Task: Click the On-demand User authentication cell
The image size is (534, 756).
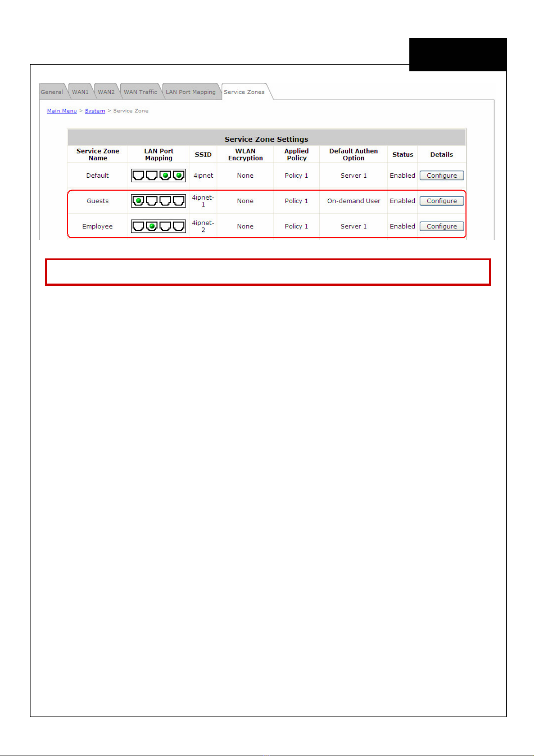Action: point(354,201)
